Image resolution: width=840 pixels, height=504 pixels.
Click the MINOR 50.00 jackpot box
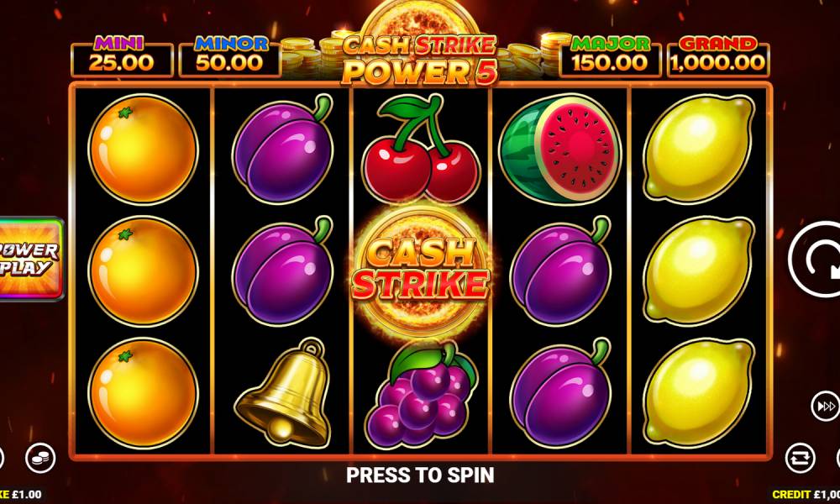230,57
